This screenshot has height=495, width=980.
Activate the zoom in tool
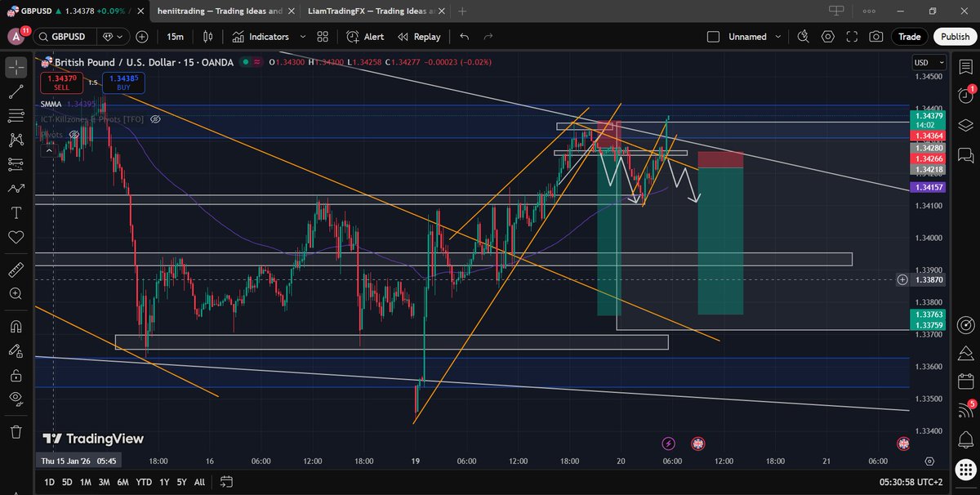click(16, 294)
